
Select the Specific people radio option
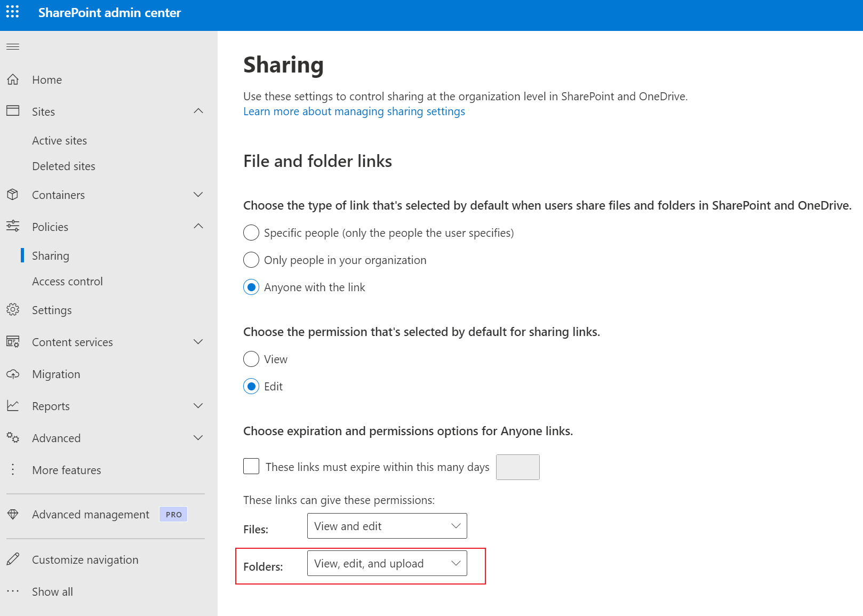251,233
